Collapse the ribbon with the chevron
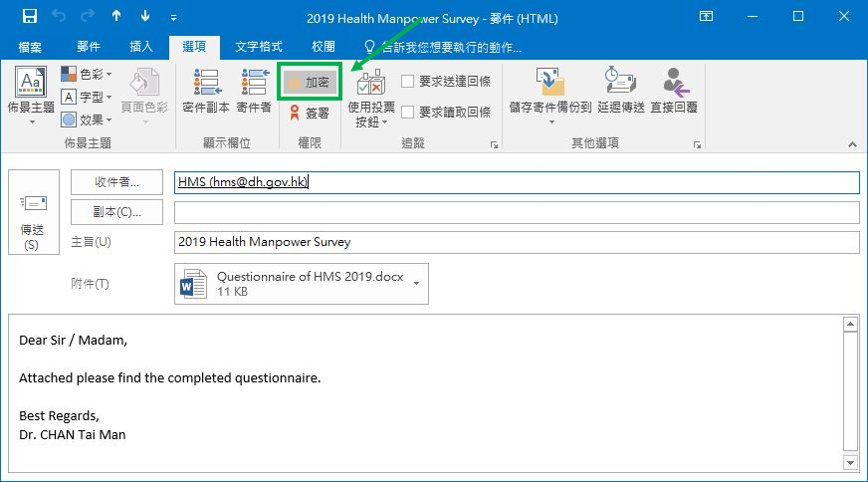Screen dimensions: 868x482 852,144
